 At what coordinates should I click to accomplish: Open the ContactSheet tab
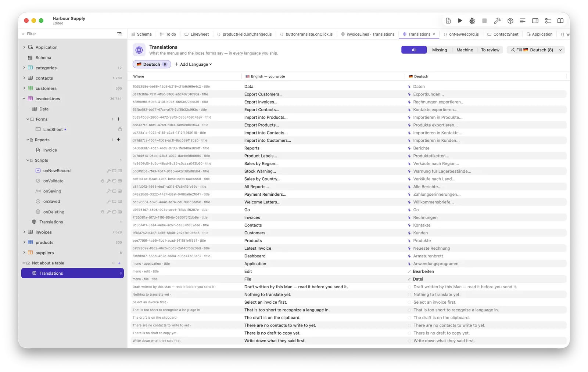(503, 34)
